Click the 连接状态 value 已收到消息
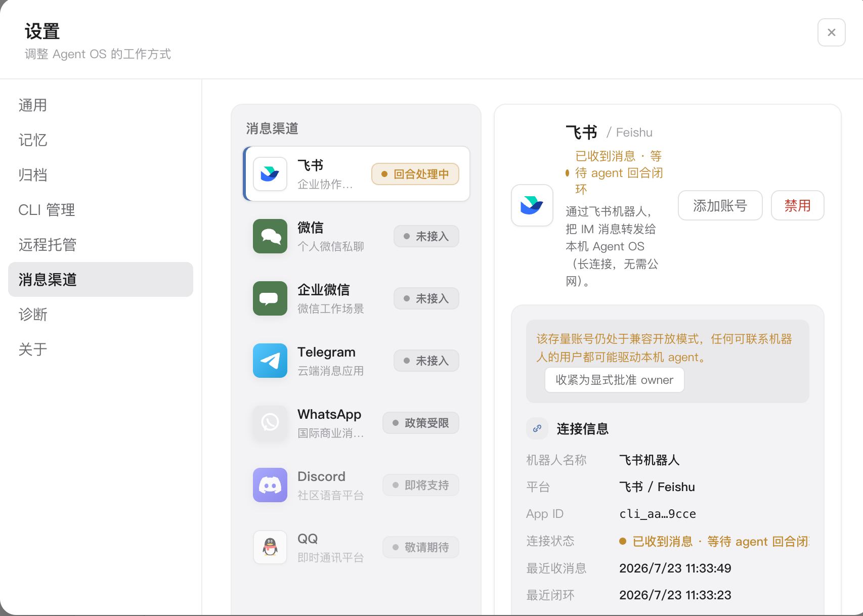The image size is (863, 616). pyautogui.click(x=714, y=541)
